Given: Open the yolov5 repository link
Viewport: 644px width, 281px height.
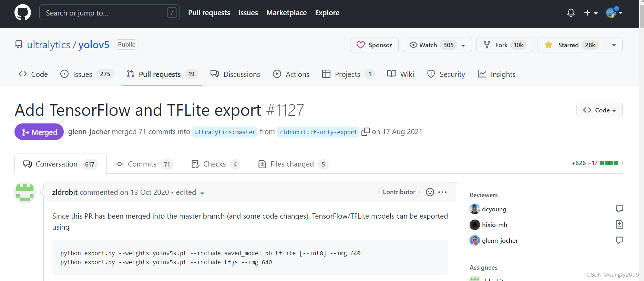Looking at the screenshot, I should pyautogui.click(x=94, y=45).
